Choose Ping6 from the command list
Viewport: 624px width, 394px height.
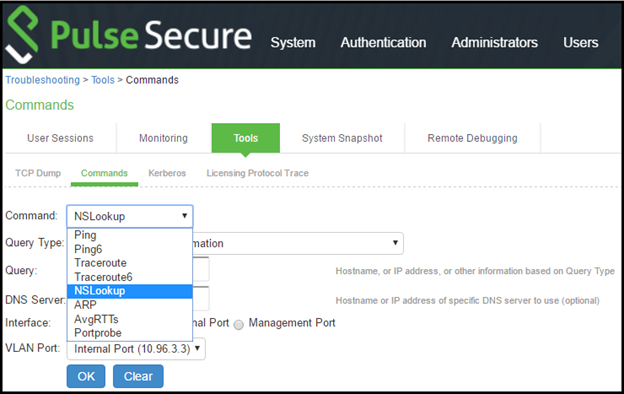(x=130, y=249)
